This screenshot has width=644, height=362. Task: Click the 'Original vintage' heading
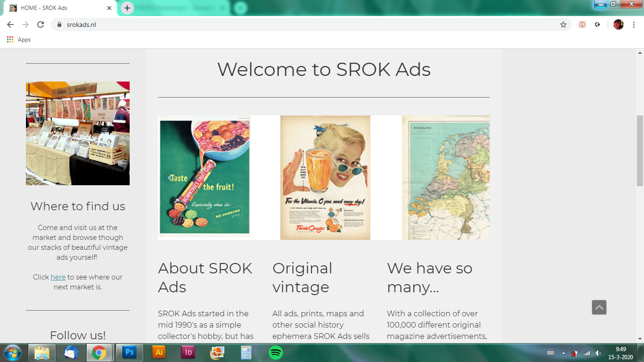click(x=302, y=277)
